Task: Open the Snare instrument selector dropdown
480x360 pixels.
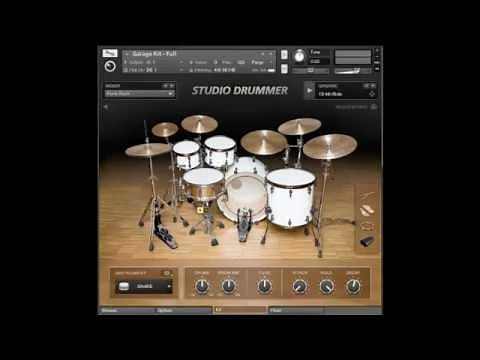Action: (144, 287)
